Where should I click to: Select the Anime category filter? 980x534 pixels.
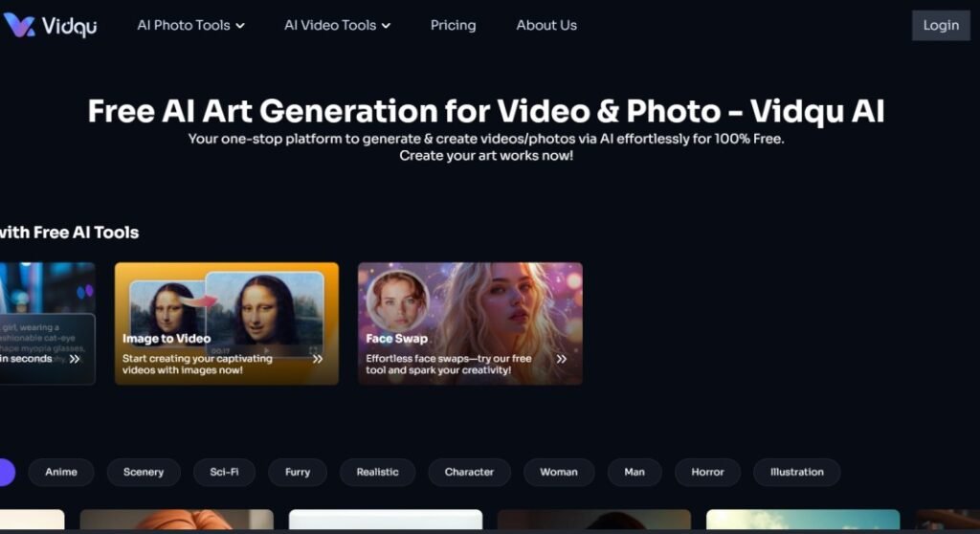[61, 472]
